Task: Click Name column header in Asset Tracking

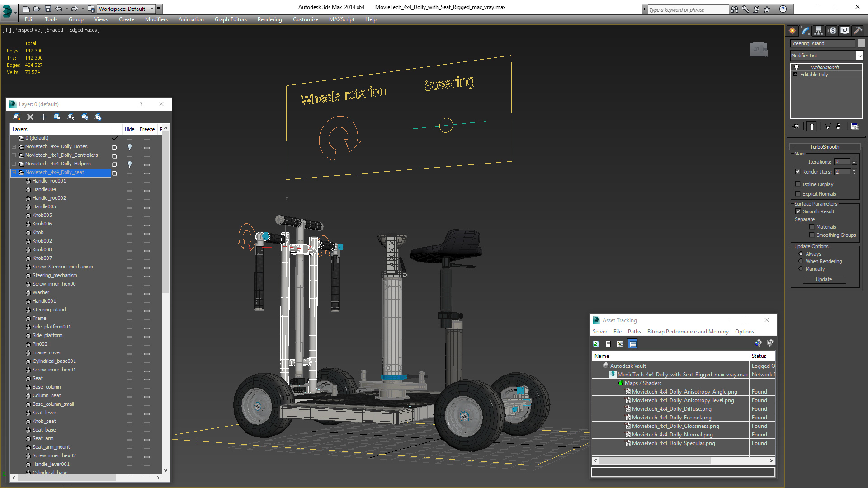Action: [x=670, y=356]
